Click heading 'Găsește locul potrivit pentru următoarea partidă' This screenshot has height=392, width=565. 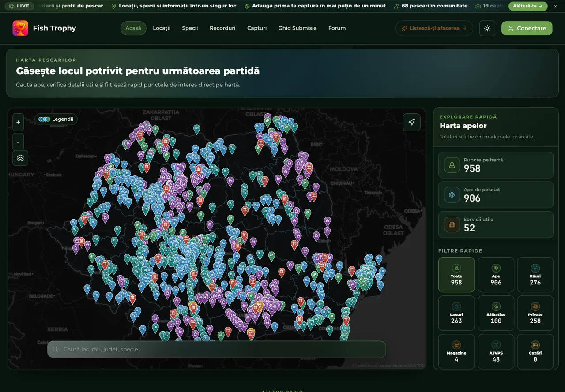click(x=138, y=71)
